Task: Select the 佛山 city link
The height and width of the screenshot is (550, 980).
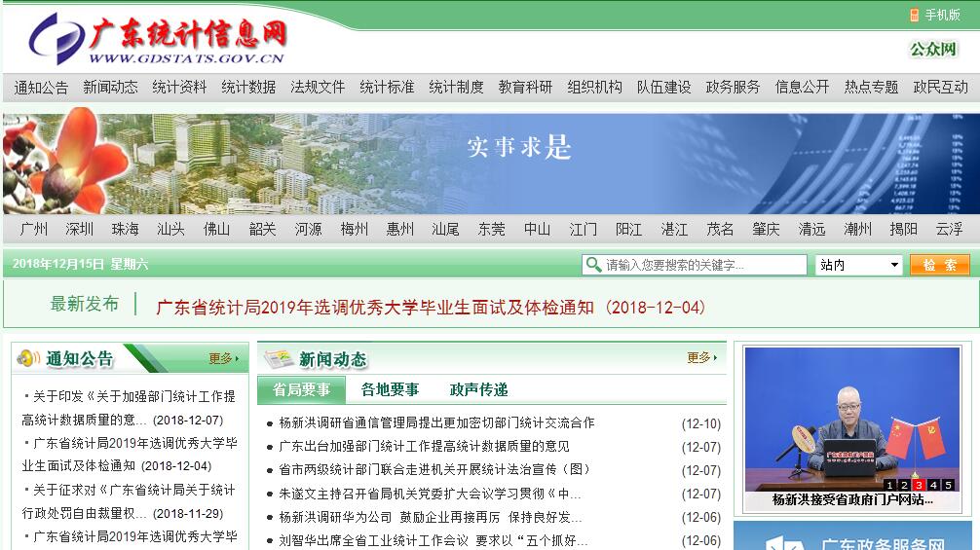Action: tap(217, 229)
